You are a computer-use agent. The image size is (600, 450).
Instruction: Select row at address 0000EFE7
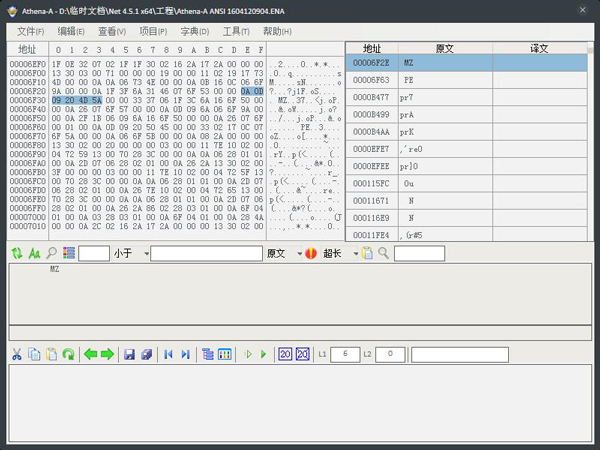tap(466, 149)
